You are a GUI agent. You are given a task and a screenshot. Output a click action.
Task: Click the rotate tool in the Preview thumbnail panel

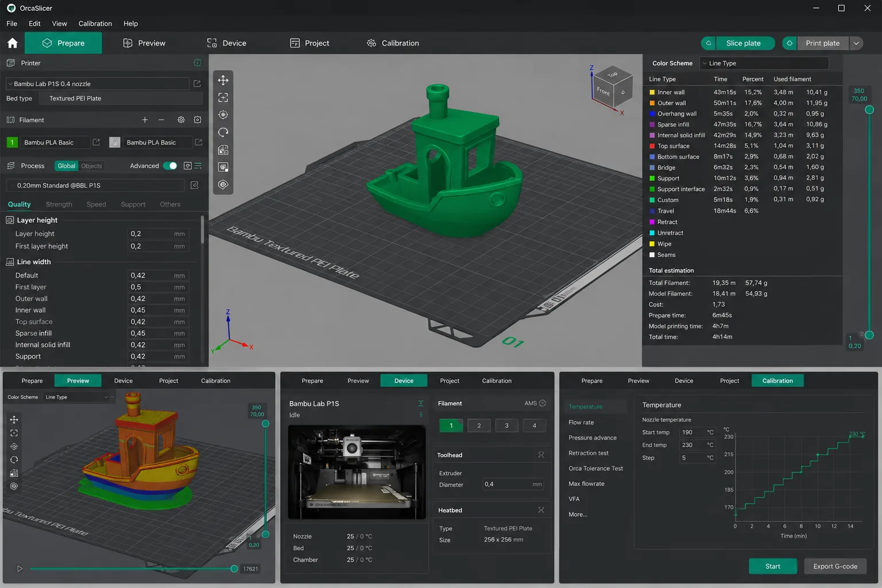click(14, 460)
